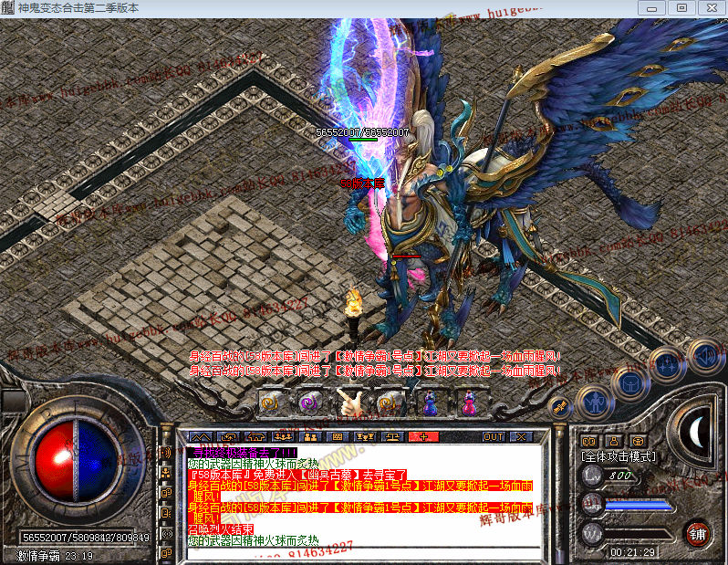Click the magenta chat line 寻找终极装备去了!!!
The width and height of the screenshot is (728, 565).
click(243, 453)
